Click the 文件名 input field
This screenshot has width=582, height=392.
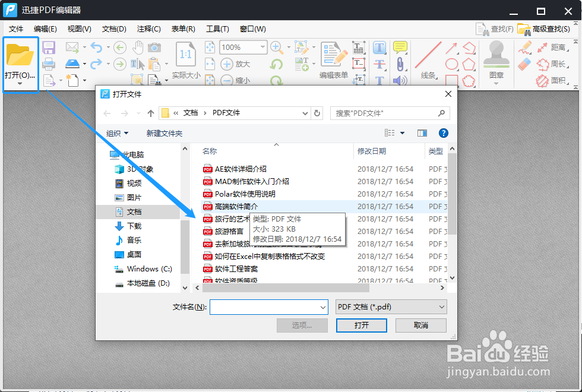(x=268, y=307)
